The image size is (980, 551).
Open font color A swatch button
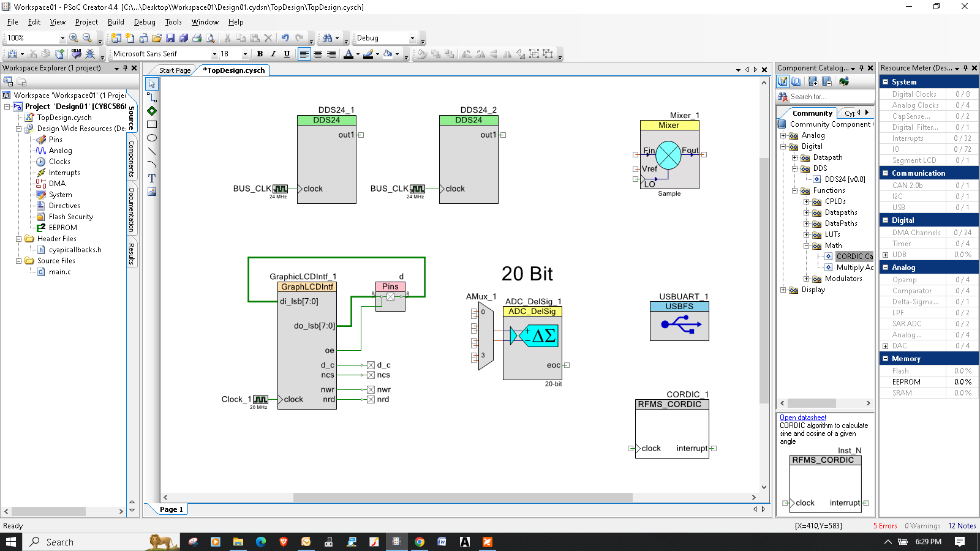click(x=349, y=54)
